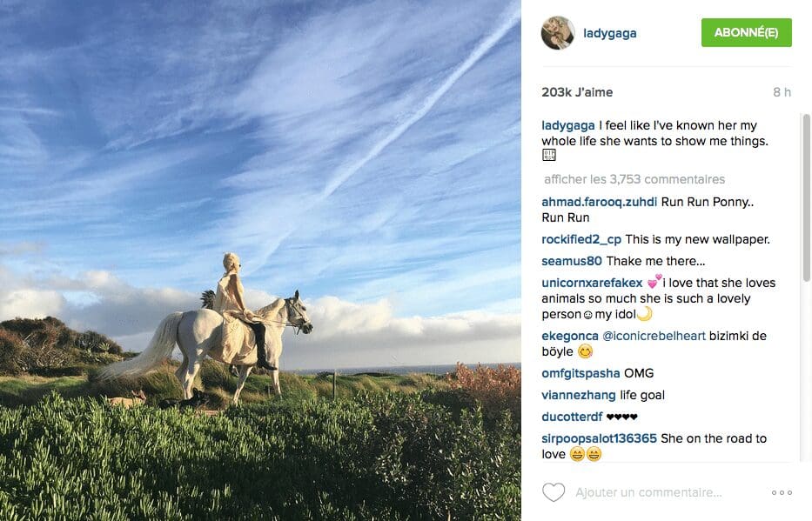The image size is (812, 521).
Task: Open ladygaga link in the caption
Action: tap(568, 126)
